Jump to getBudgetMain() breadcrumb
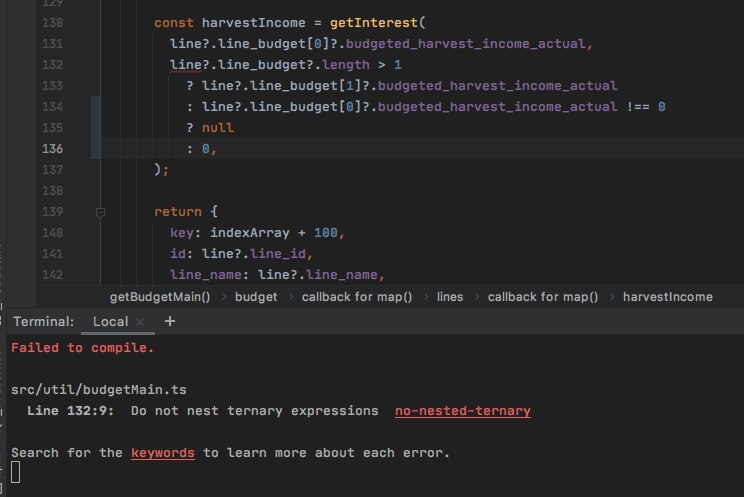 coord(160,297)
